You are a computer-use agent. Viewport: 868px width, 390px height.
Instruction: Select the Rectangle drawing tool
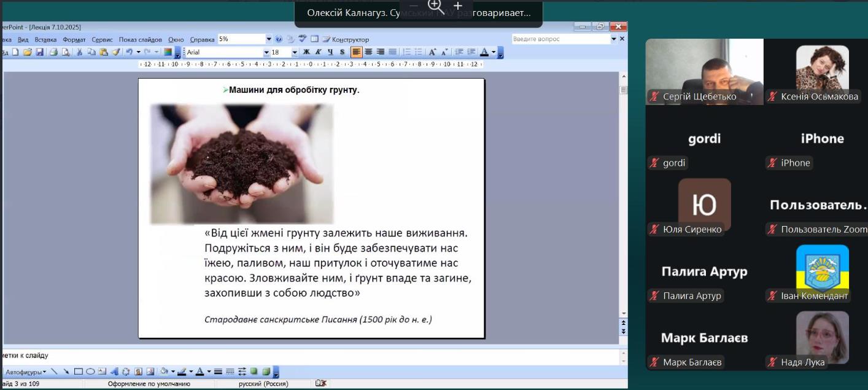tap(78, 372)
